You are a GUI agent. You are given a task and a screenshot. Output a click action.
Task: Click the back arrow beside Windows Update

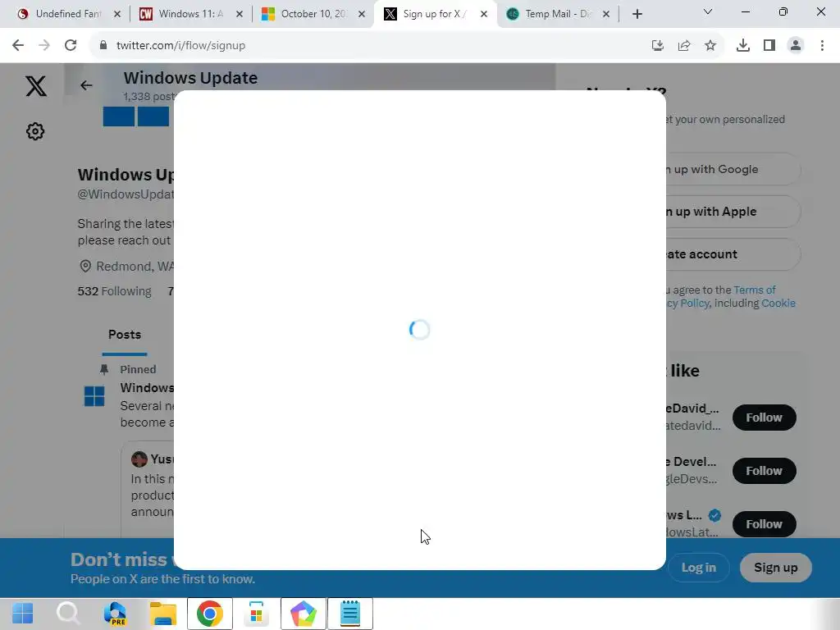(x=86, y=85)
